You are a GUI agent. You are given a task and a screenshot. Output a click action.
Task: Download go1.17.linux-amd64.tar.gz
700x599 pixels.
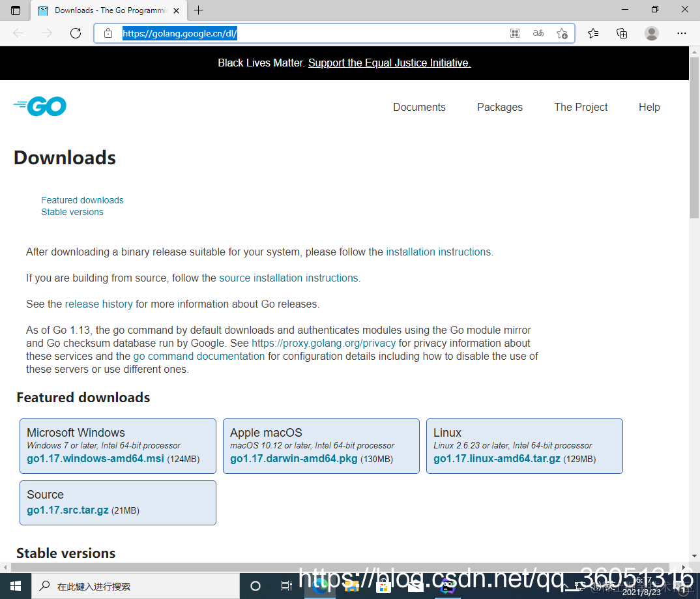tap(497, 458)
